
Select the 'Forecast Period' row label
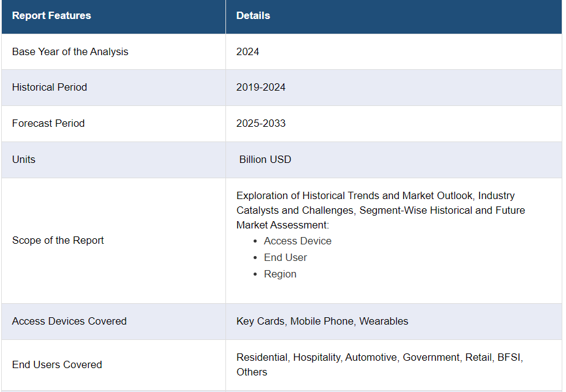[x=48, y=123]
